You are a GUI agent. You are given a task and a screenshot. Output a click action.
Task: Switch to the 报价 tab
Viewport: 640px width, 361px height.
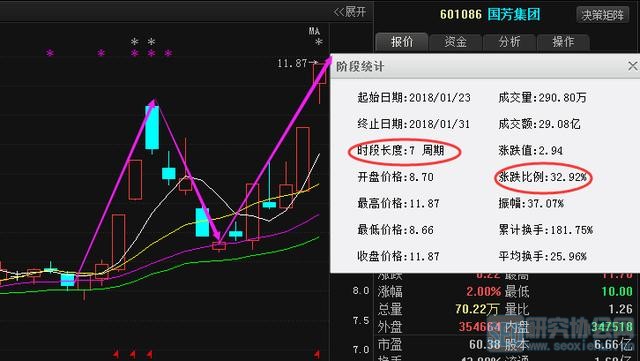(402, 42)
